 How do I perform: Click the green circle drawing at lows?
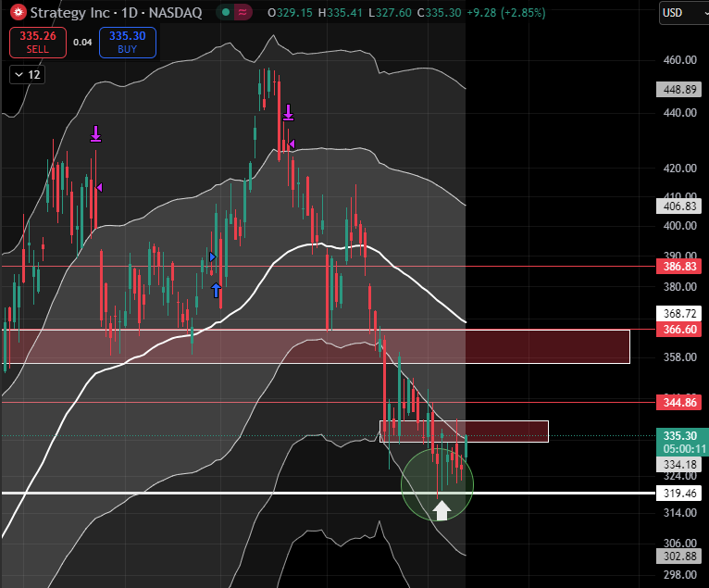pyautogui.click(x=437, y=484)
